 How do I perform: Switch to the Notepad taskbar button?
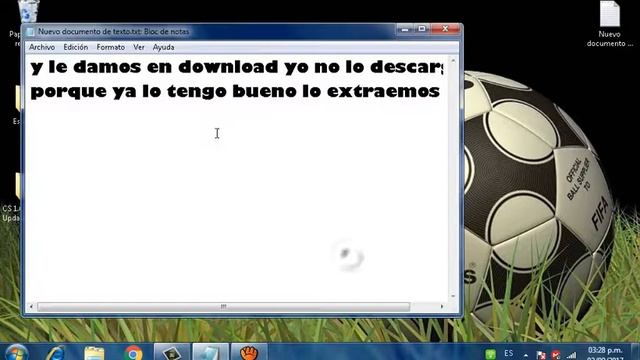[x=211, y=352]
